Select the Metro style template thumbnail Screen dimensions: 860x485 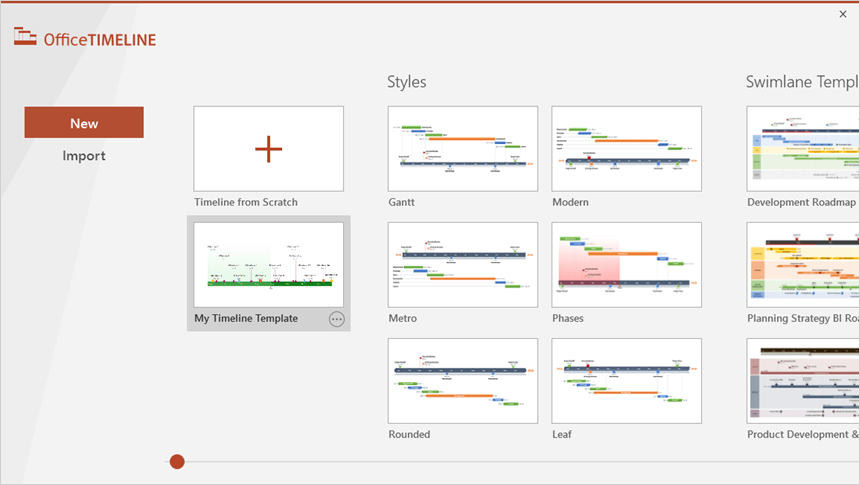(463, 265)
